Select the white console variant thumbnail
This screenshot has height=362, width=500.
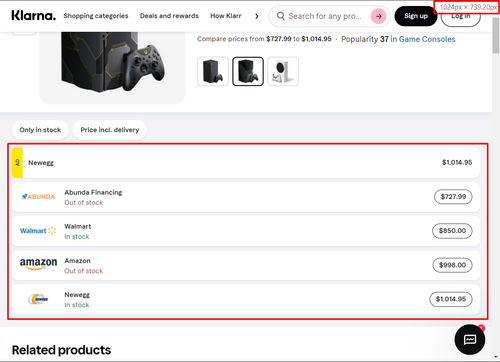[x=283, y=71]
